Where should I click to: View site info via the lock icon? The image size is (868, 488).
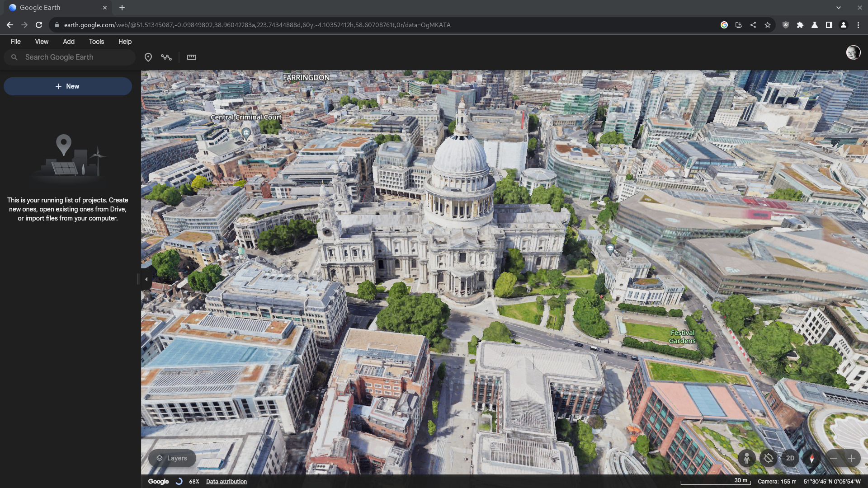click(x=57, y=25)
